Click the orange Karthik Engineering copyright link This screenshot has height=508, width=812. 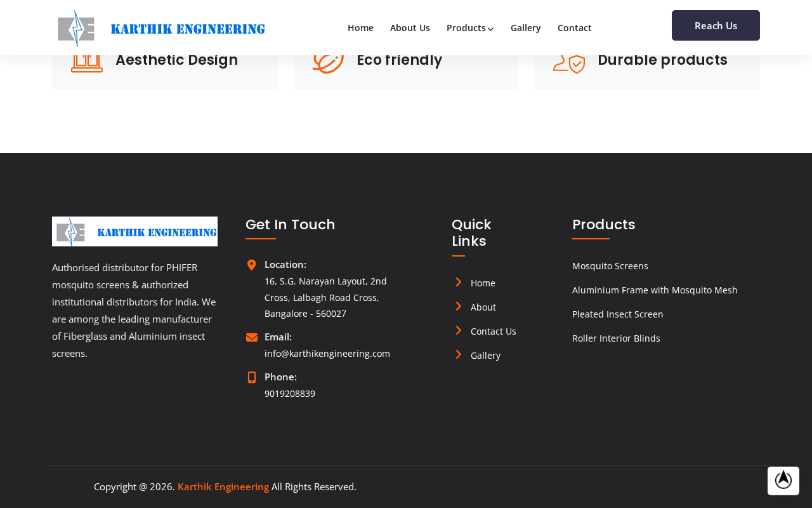click(223, 486)
